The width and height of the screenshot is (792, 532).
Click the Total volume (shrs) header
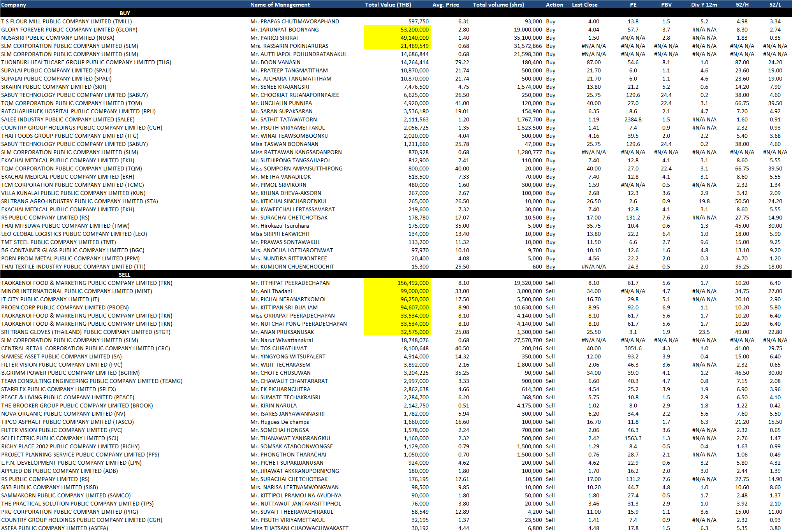pyautogui.click(x=498, y=5)
